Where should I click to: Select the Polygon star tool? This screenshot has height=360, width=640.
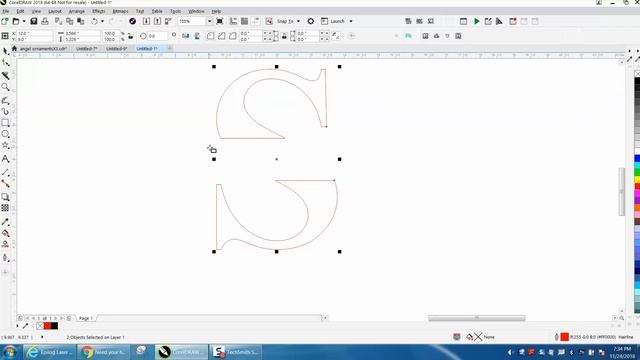(x=5, y=146)
